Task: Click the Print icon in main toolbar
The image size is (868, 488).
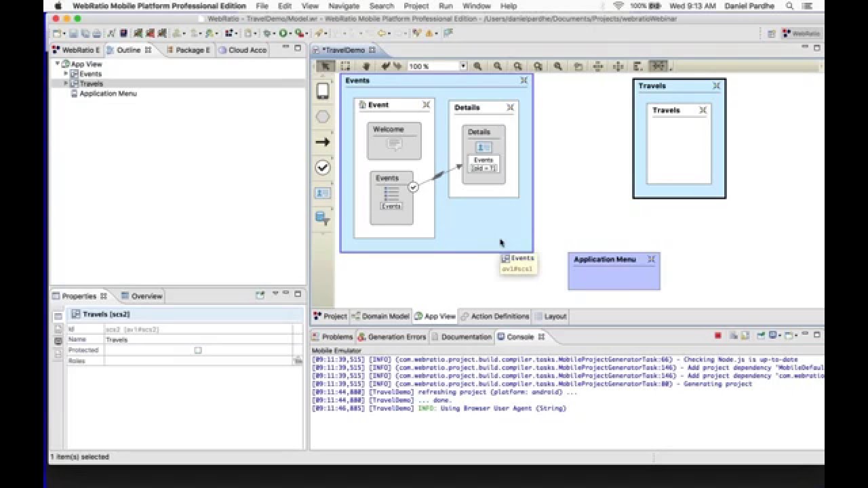Action: pos(96,33)
